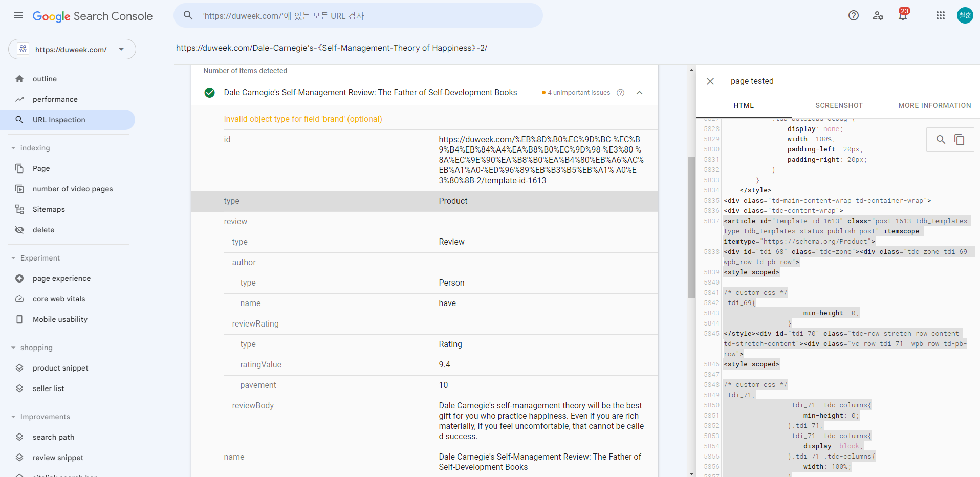This screenshot has height=477, width=980.
Task: Click hidden-eye icon beside delete
Action: click(19, 230)
